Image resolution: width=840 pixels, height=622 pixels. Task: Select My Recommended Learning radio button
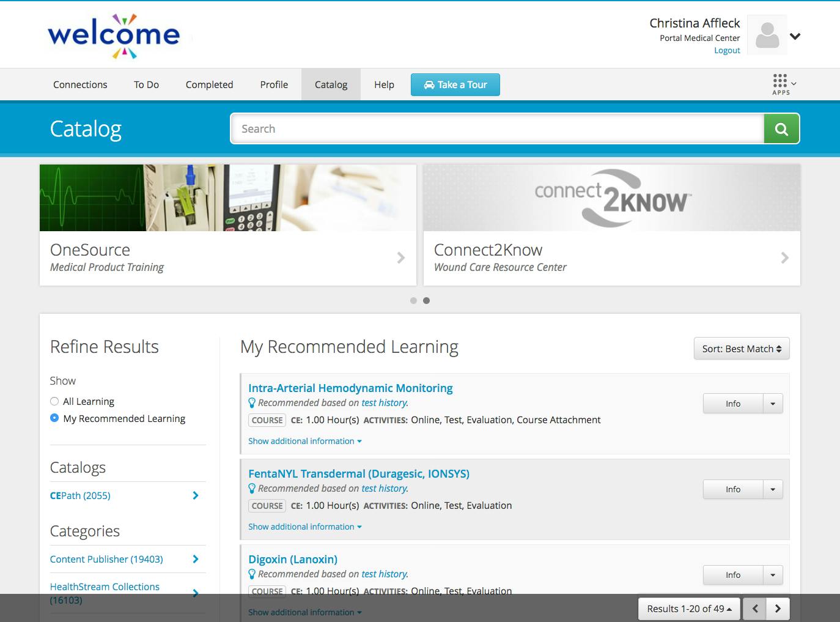[54, 418]
